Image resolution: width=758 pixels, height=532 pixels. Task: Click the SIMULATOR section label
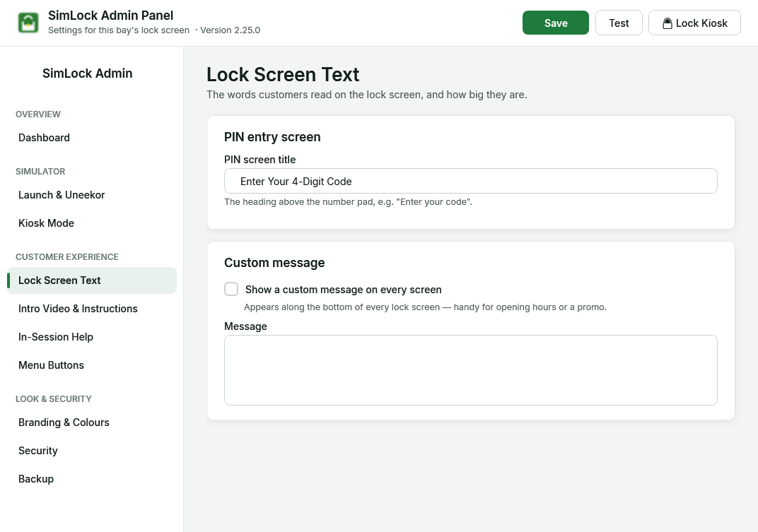tap(40, 172)
